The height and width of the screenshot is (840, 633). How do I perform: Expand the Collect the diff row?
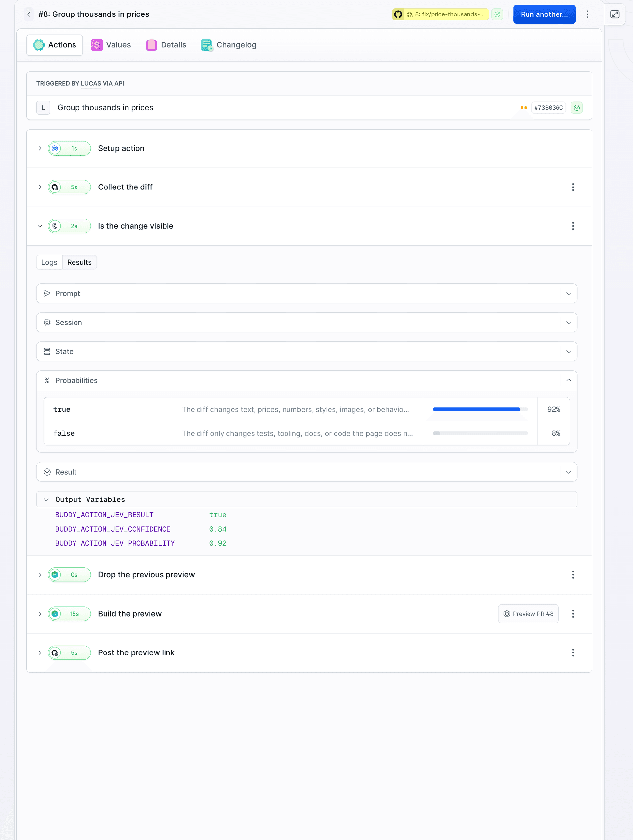(x=40, y=187)
